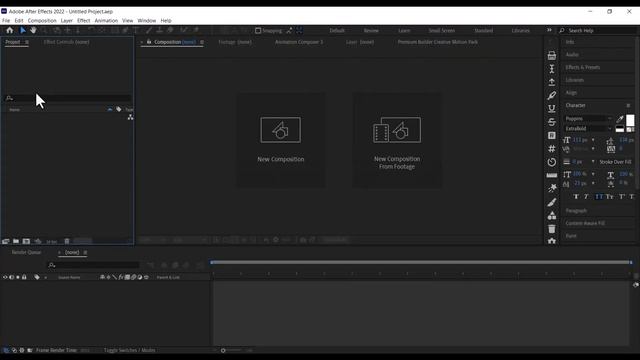Viewport: 640px width, 360px height.
Task: Open interpret footage icon in Project panel
Action: (5, 241)
